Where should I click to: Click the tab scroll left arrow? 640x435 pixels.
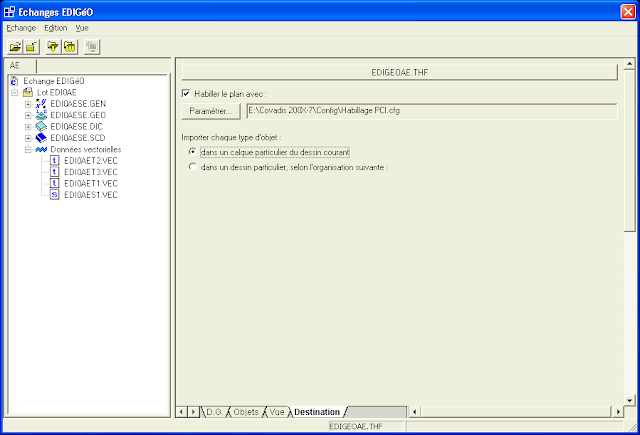point(181,412)
